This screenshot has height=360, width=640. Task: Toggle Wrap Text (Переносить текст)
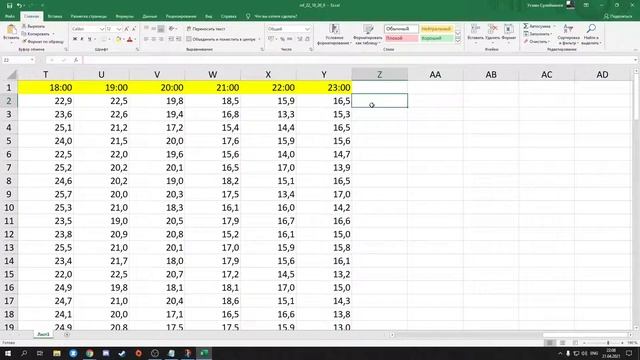coord(206,29)
